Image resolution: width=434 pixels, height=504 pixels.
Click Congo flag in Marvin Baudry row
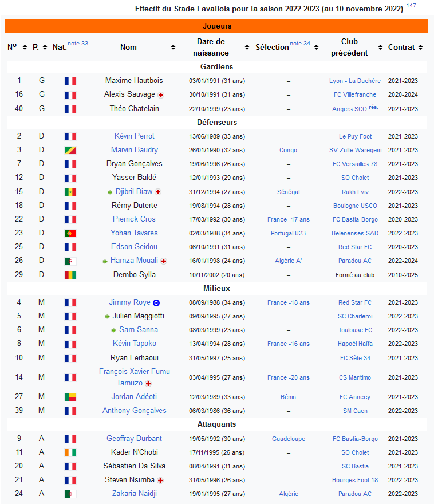click(x=70, y=151)
